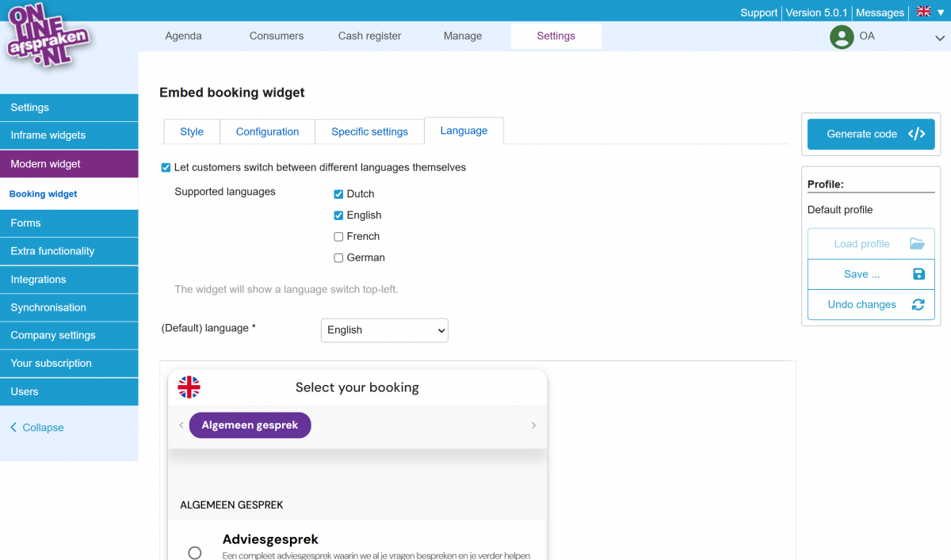
Task: Collapse the left sidebar
Action: 37,428
